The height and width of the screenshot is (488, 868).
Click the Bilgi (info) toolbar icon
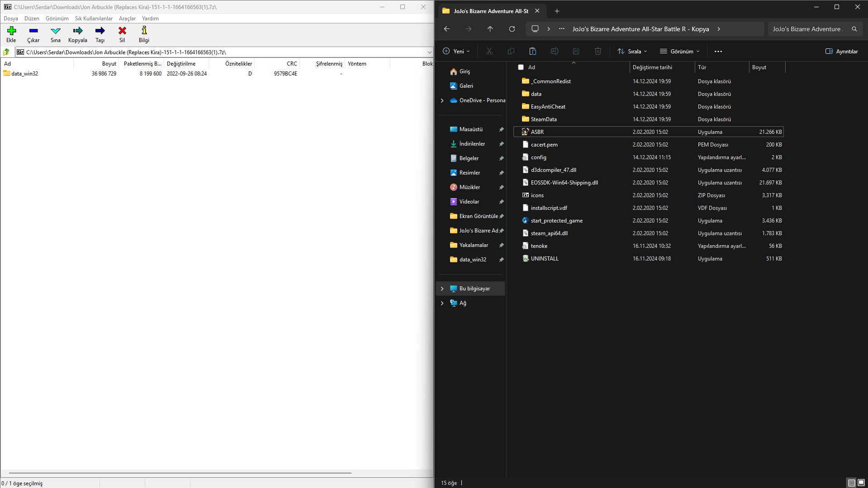144,31
